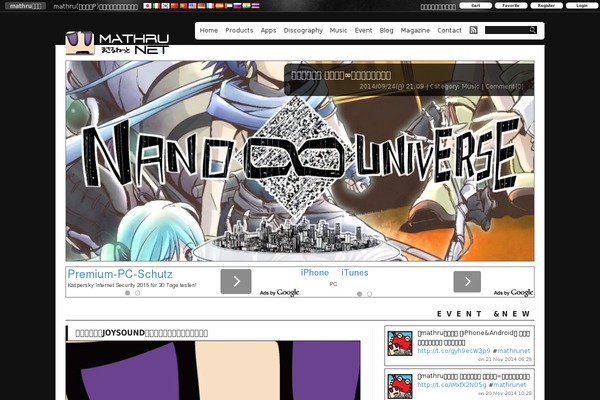600x400 pixels.
Task: Click the Favorite button
Action: 511,6
